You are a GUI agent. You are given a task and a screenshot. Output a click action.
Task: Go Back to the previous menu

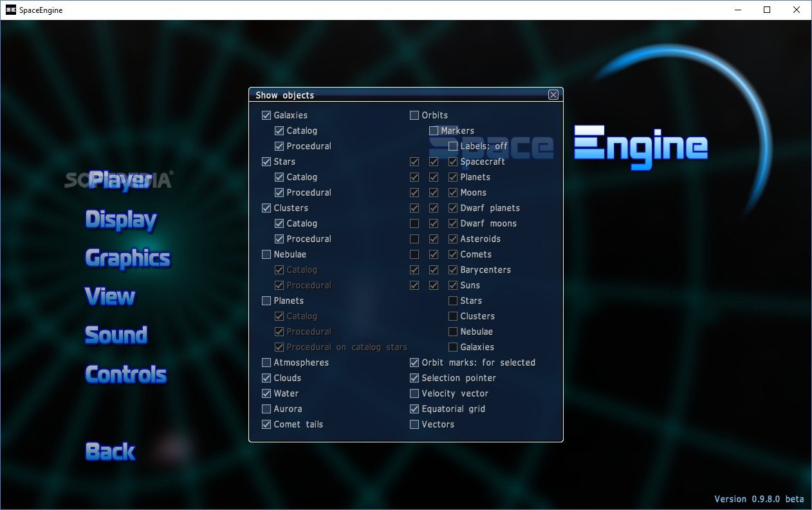tap(110, 451)
